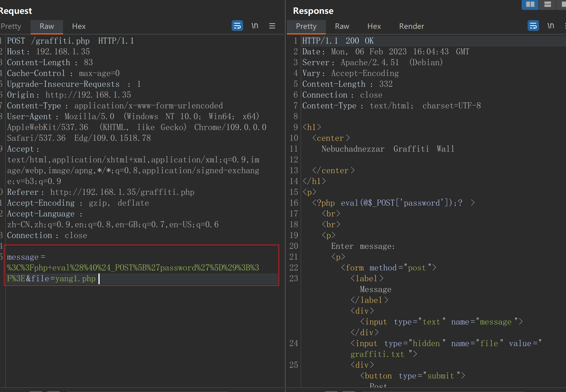Switch Response view to Raw tab
This screenshot has width=566, height=392.
click(x=342, y=26)
